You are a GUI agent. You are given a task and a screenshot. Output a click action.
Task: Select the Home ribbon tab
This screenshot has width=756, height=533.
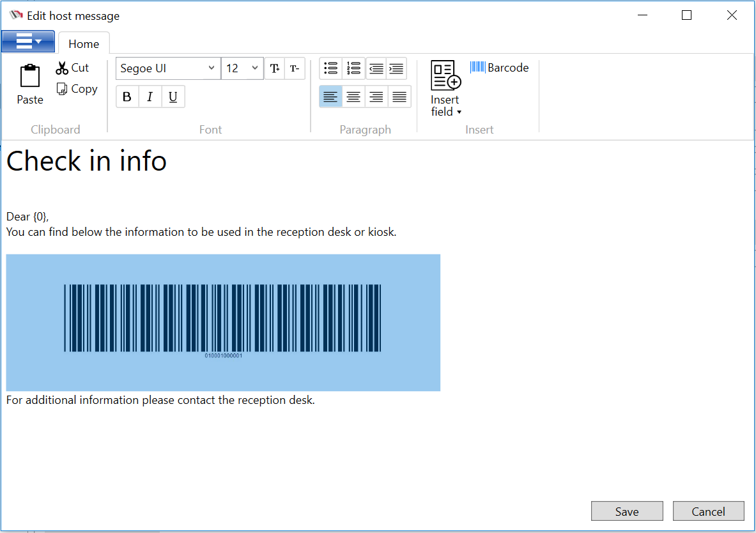pos(84,44)
